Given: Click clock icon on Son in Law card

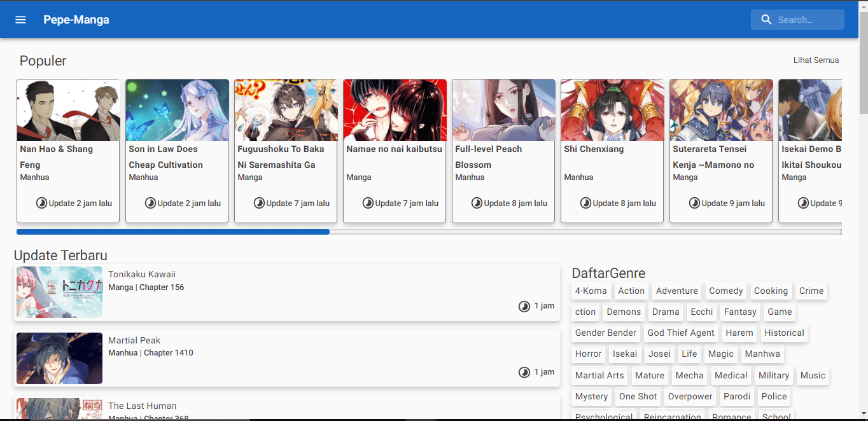Looking at the screenshot, I should [x=150, y=203].
